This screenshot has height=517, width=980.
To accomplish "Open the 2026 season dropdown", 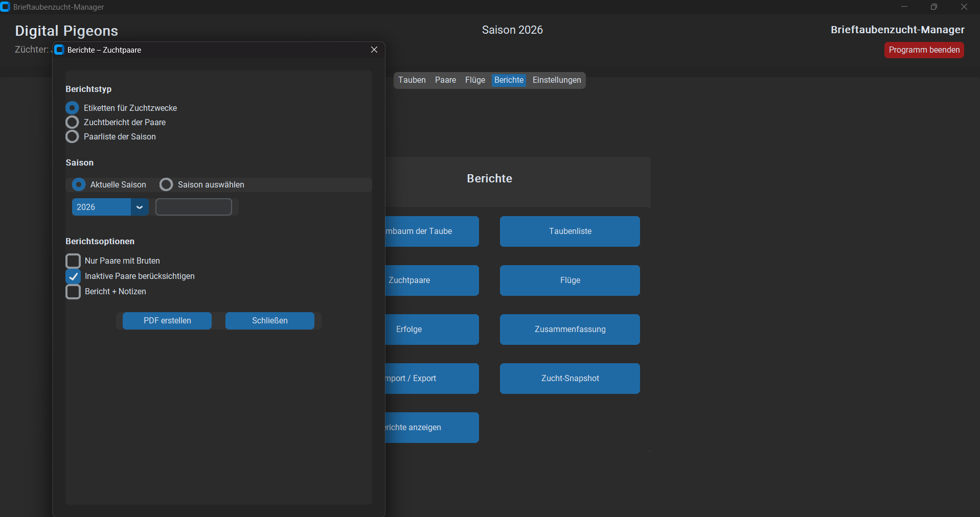I will 110,207.
